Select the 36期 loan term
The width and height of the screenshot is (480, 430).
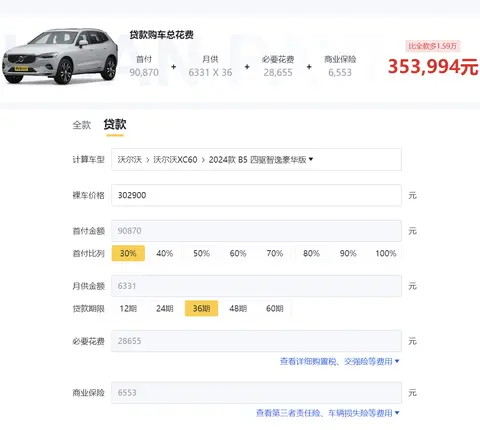pos(201,308)
